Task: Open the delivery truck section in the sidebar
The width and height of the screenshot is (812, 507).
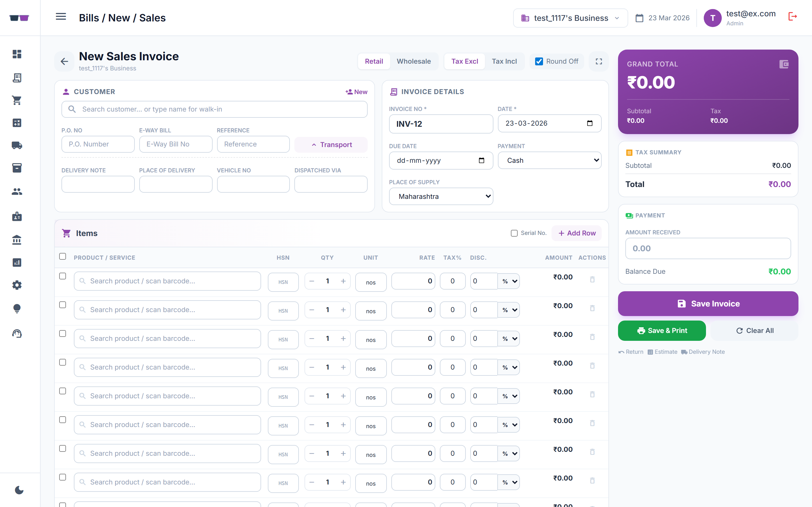Action: point(16,145)
